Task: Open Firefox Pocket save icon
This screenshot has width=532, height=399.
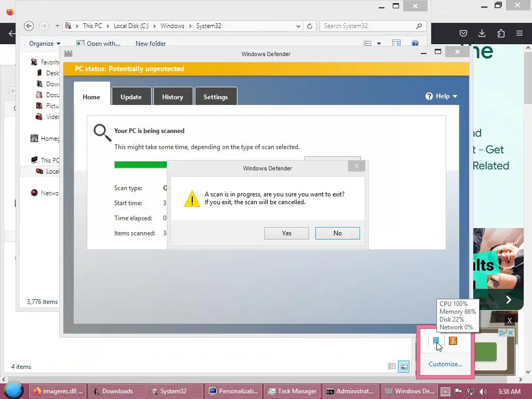Action: [463, 33]
